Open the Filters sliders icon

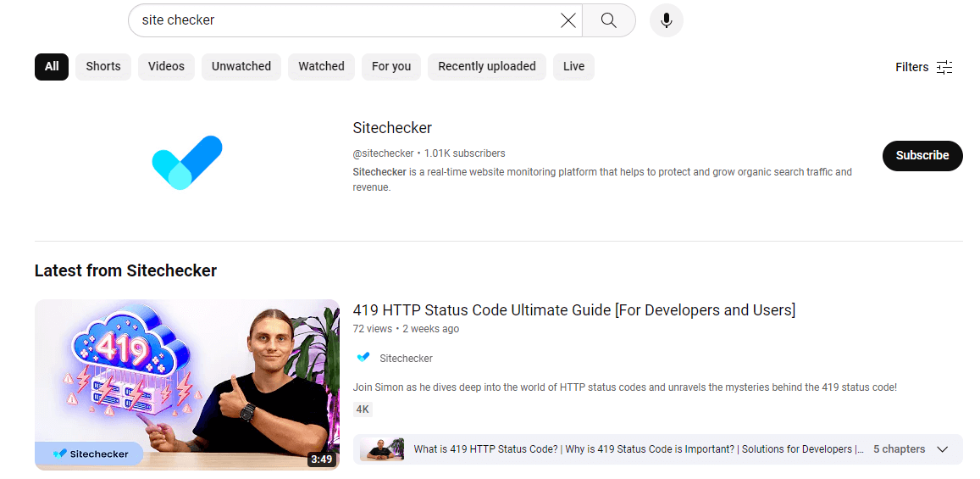pos(944,67)
